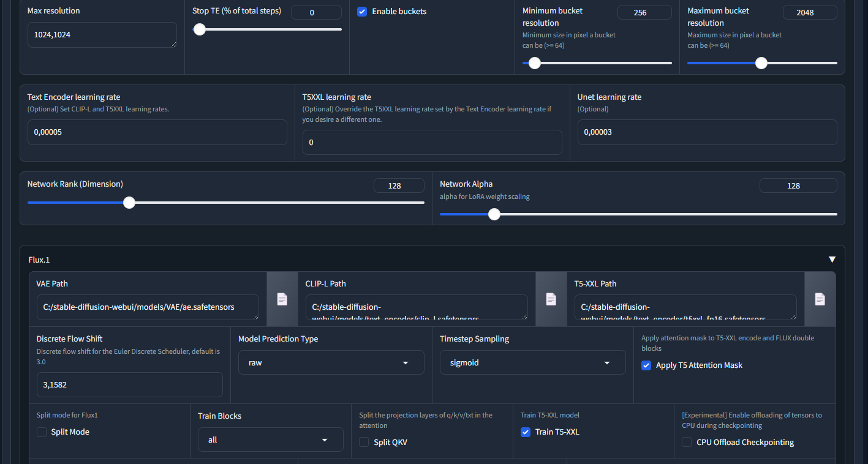Image resolution: width=868 pixels, height=464 pixels.
Task: Click inside the VAE Path field
Action: tap(148, 307)
